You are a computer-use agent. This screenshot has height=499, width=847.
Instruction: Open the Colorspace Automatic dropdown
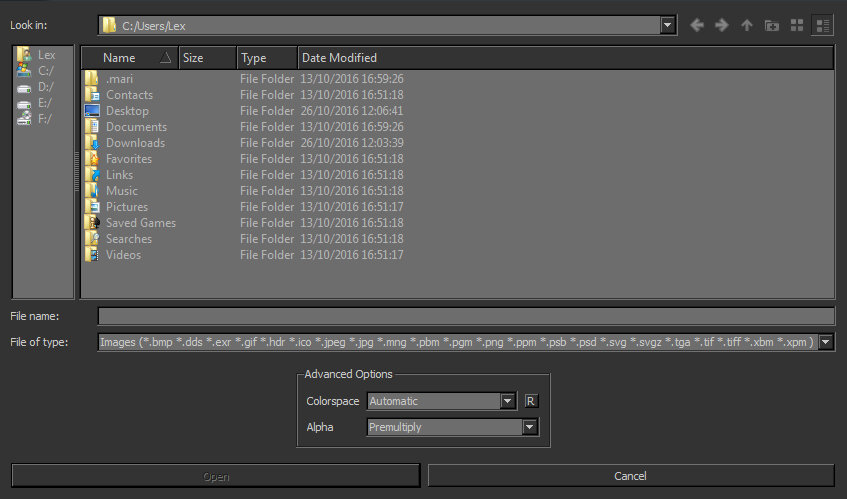point(508,401)
